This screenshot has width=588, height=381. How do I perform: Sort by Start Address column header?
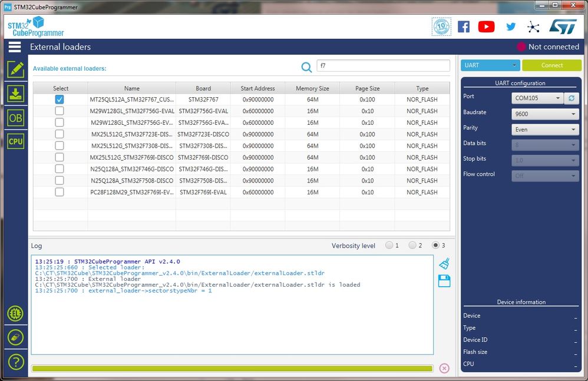pos(257,88)
